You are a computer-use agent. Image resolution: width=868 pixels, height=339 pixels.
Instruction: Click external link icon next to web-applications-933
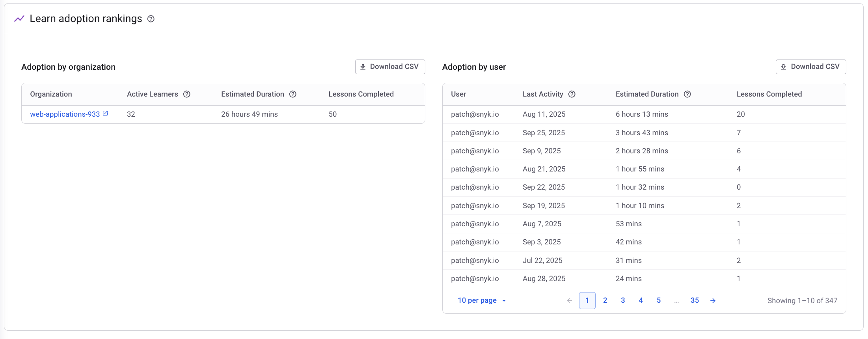pos(105,114)
